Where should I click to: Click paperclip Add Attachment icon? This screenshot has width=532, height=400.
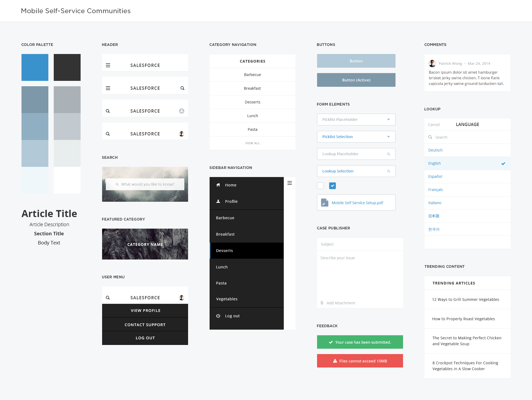322,303
